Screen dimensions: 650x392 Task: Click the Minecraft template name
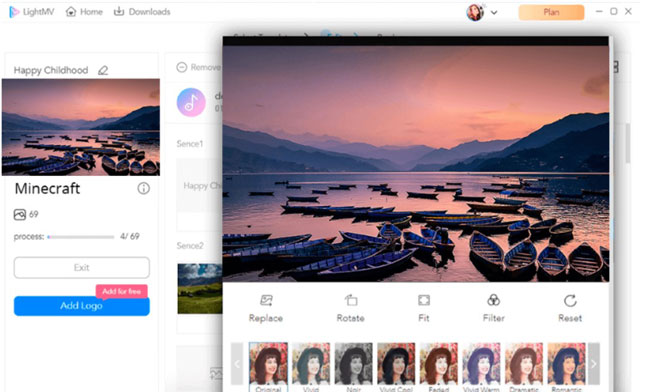[47, 189]
